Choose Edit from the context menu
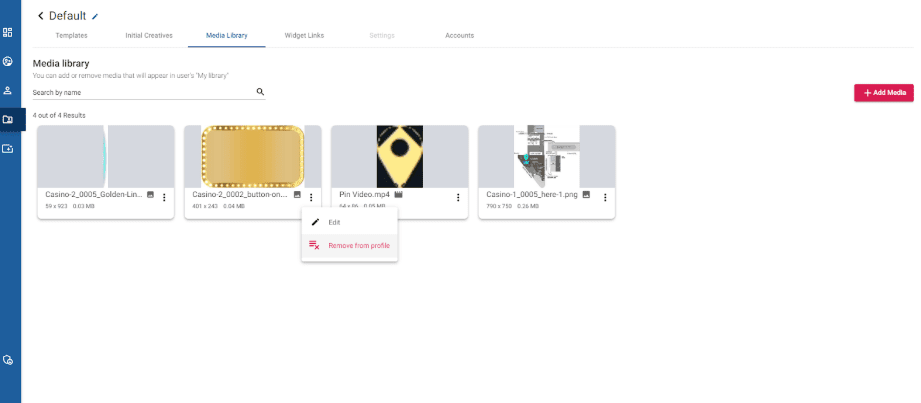The width and height of the screenshot is (921, 403). (334, 222)
